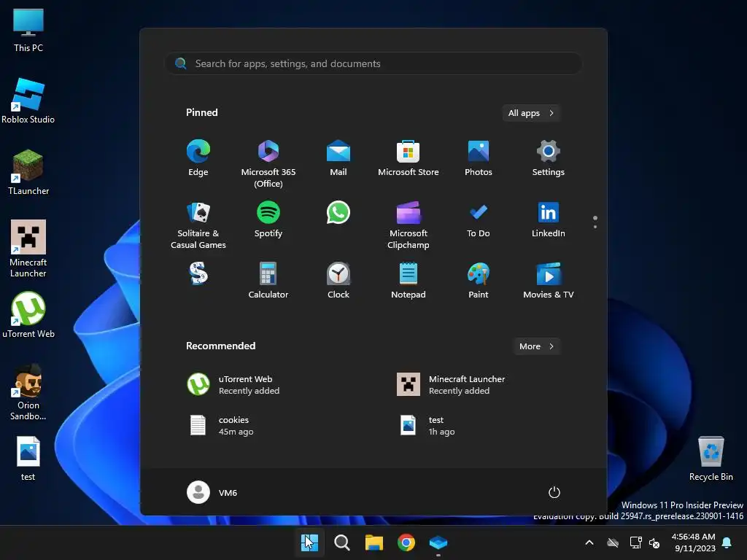The width and height of the screenshot is (747, 560).
Task: Open notifications bell
Action: click(x=727, y=542)
